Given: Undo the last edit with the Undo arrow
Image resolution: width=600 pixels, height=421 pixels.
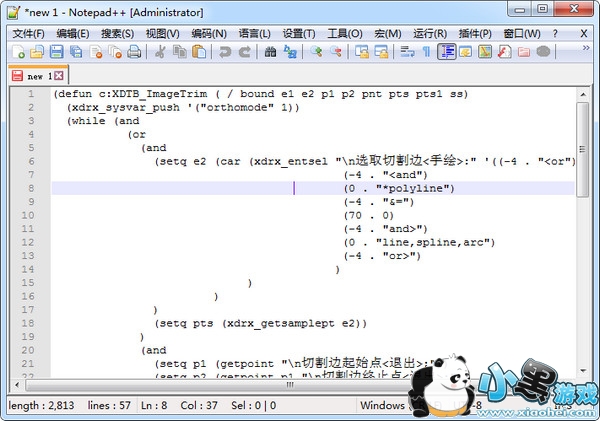Looking at the screenshot, I should [x=225, y=51].
